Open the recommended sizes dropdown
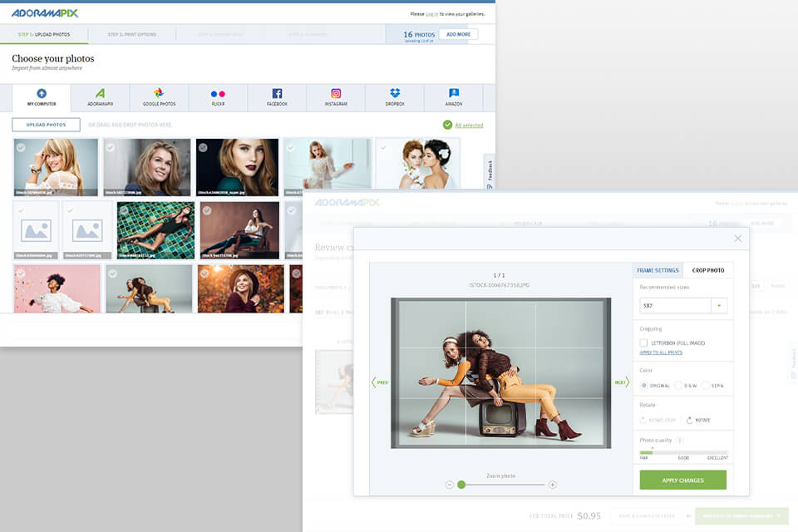This screenshot has width=798, height=532. click(x=720, y=305)
